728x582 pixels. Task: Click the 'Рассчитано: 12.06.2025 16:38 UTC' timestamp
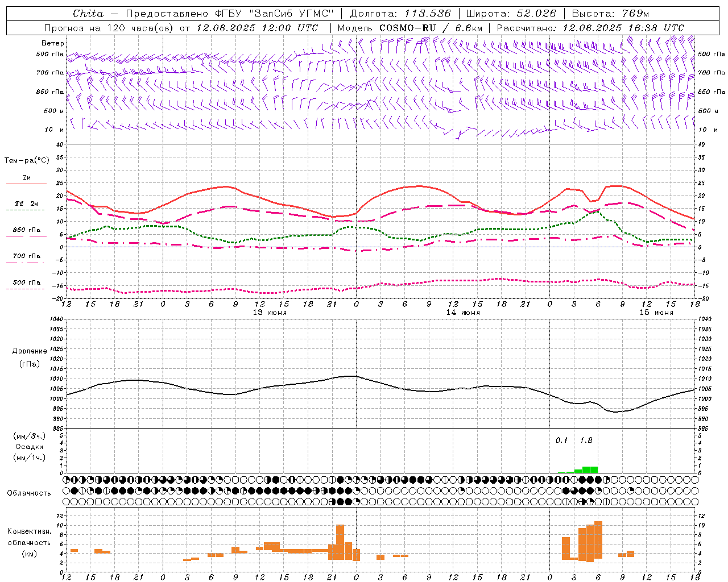(590, 28)
